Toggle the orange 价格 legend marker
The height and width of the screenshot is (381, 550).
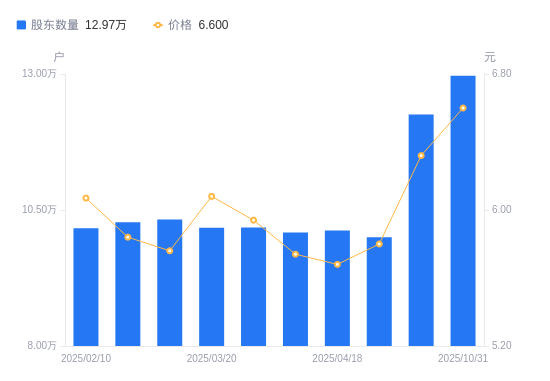158,25
